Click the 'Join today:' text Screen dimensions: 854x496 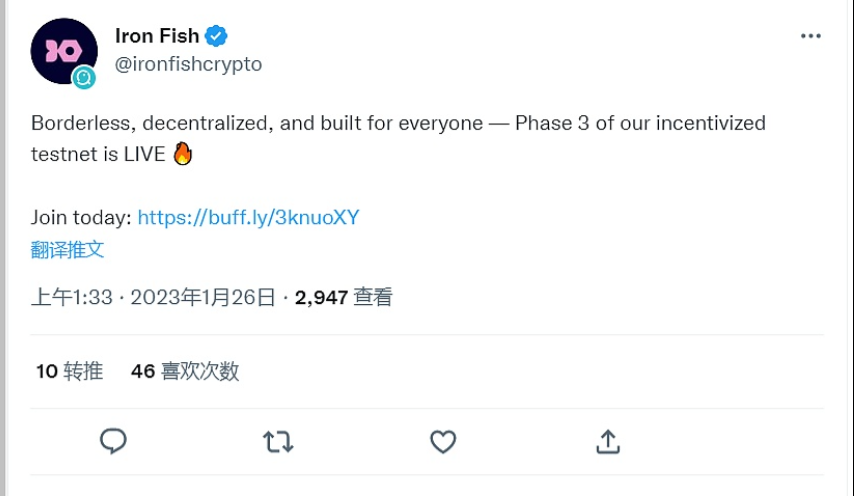coord(80,217)
